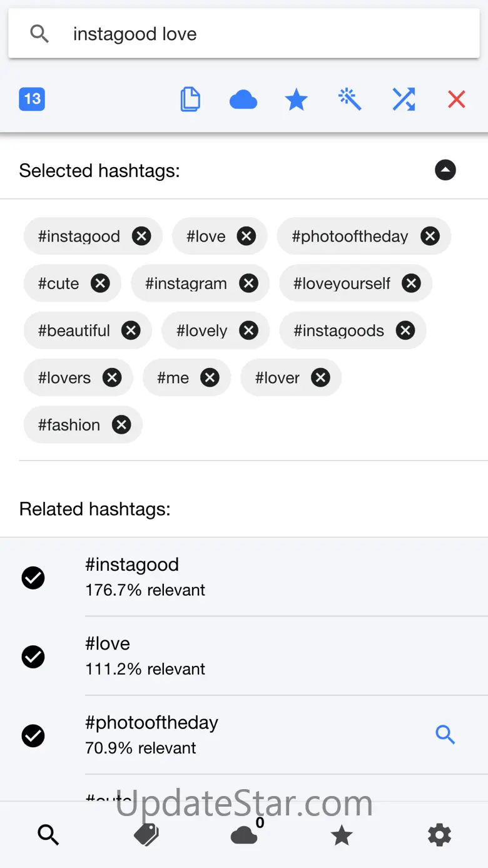The width and height of the screenshot is (488, 868).
Task: Open the cloud tab in bottom bar
Action: tap(244, 835)
